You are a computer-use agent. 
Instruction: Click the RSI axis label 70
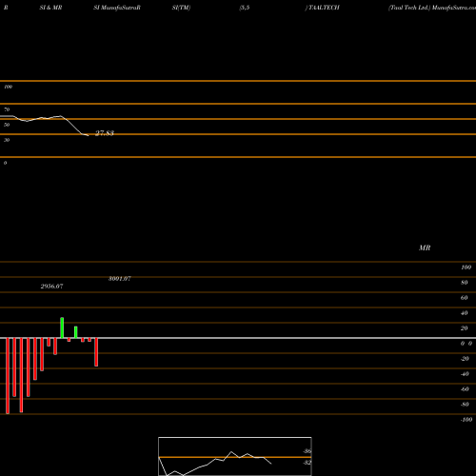[x=7, y=109]
